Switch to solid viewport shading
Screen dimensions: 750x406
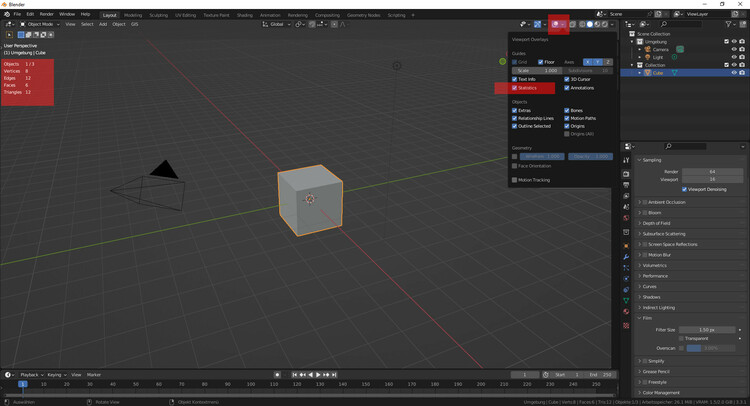tap(590, 24)
